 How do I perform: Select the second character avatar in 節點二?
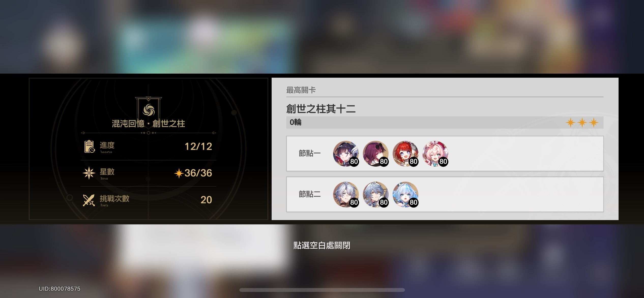(376, 195)
